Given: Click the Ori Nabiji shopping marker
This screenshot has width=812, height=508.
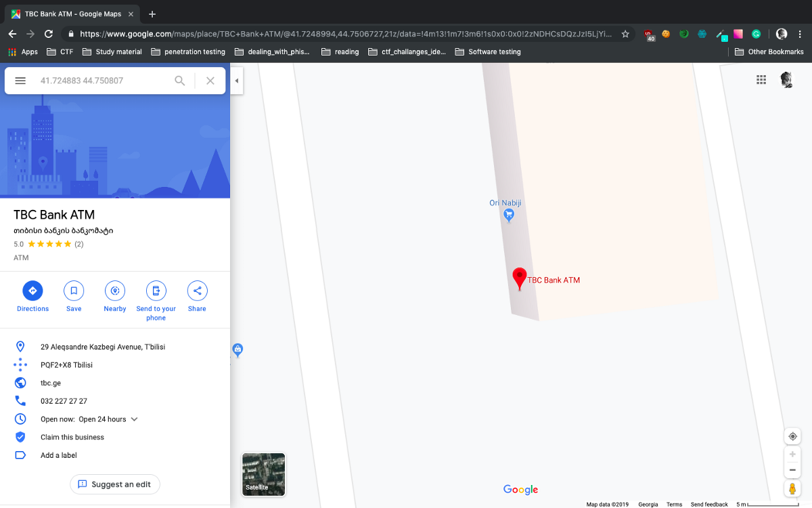Looking at the screenshot, I should pos(509,215).
